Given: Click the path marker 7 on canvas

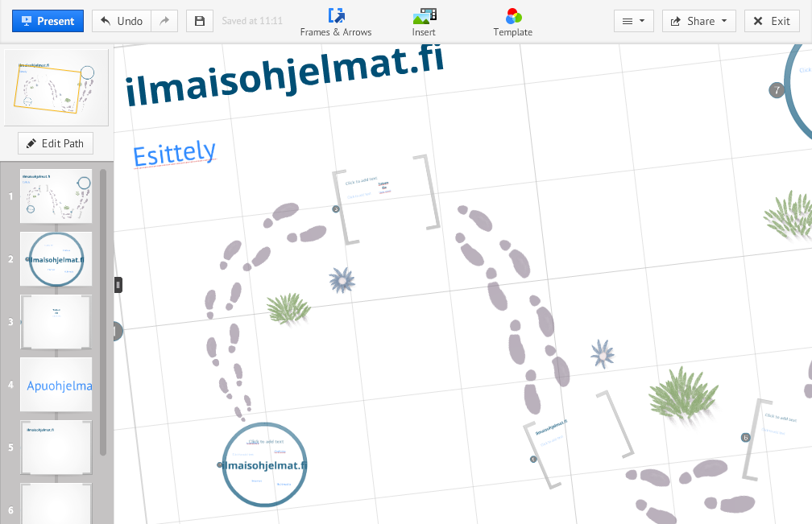Looking at the screenshot, I should (x=777, y=90).
